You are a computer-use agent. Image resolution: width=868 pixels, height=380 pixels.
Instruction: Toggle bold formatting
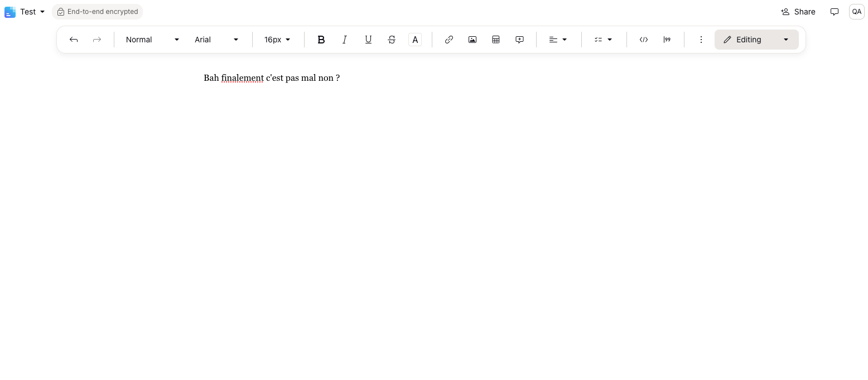[321, 40]
